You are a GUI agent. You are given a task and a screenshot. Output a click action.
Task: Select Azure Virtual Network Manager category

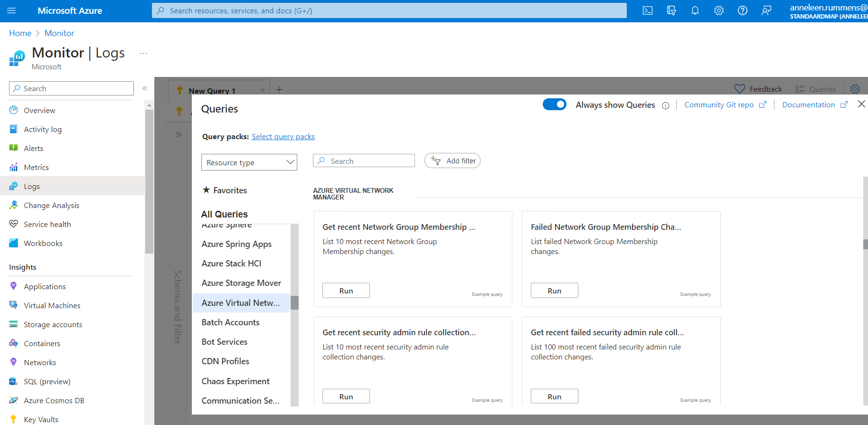[241, 303]
